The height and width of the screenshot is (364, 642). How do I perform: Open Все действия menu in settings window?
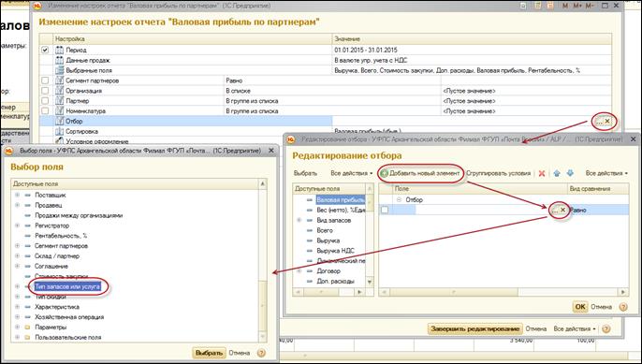pos(575,328)
